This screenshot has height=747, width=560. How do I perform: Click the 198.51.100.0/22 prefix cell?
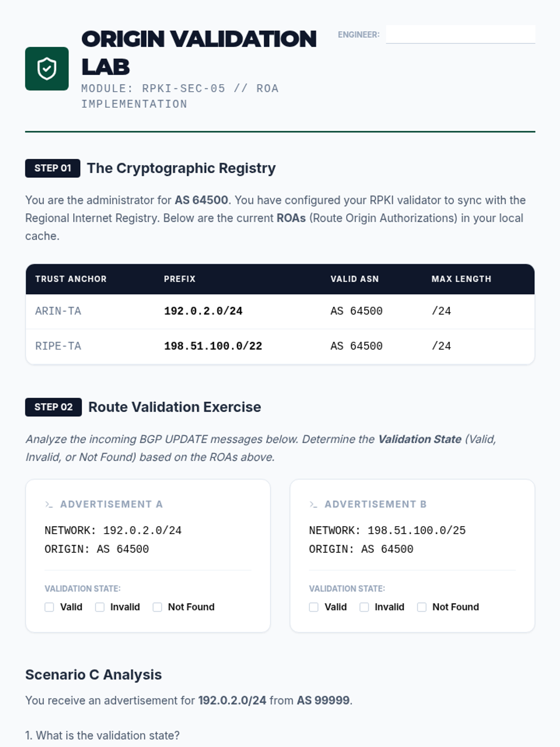213,346
